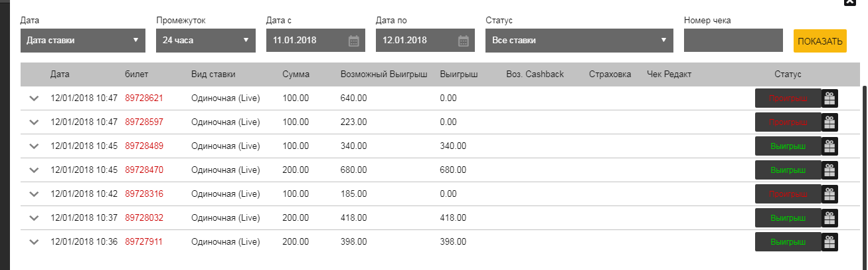The height and width of the screenshot is (270, 868).
Task: Click gift icon for ticket 89728489
Action: tap(829, 146)
